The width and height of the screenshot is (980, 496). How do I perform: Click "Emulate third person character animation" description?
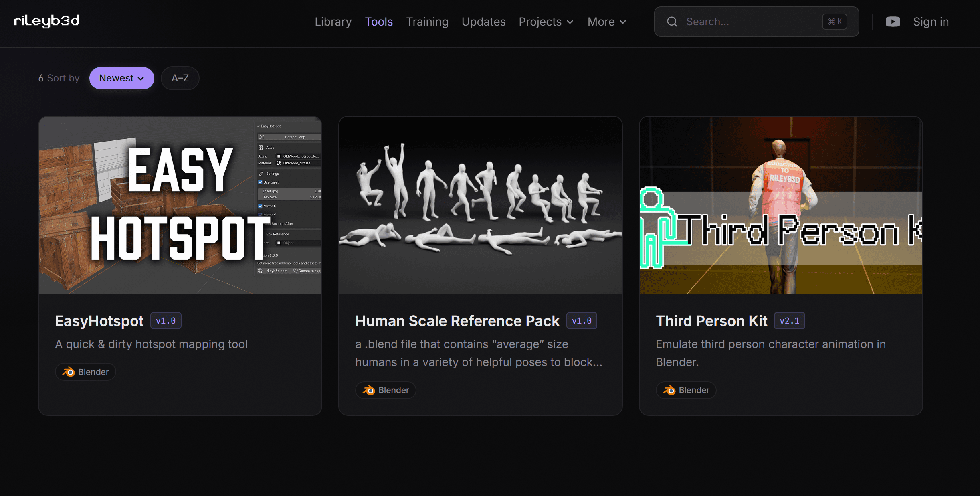(770, 353)
